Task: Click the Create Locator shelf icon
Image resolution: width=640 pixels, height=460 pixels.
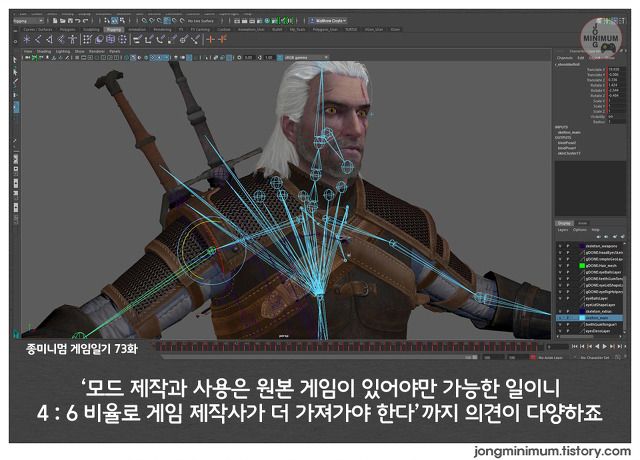Action: click(27, 39)
